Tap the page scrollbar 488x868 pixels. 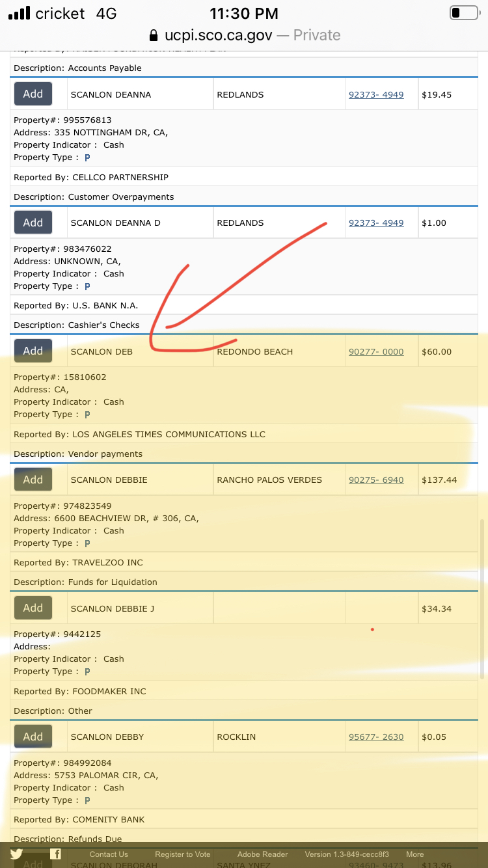coord(482,599)
